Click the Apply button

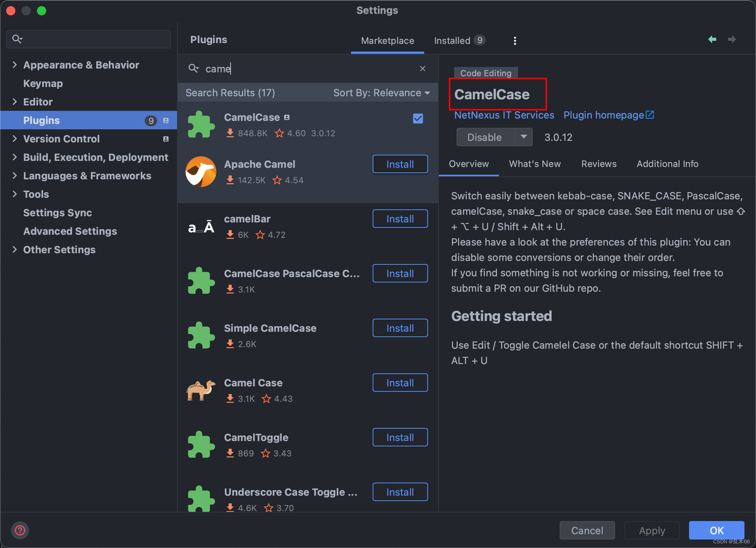click(652, 530)
